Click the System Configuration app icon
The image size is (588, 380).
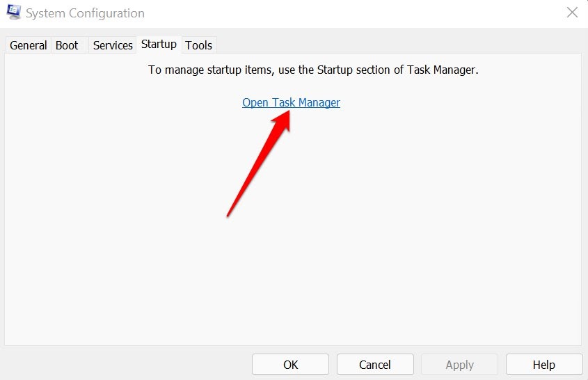pos(13,13)
